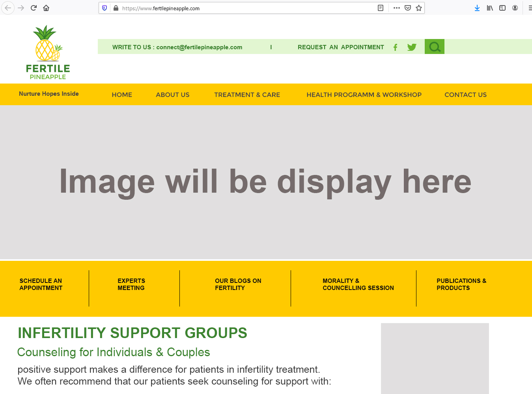Open page actions three-dots menu
Image resolution: width=532 pixels, height=394 pixels.
coord(397,8)
